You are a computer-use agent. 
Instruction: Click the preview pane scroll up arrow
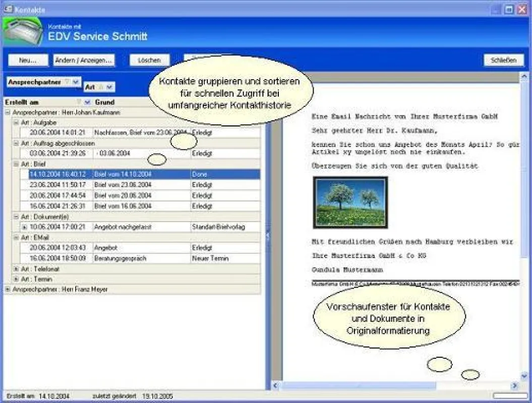(524, 77)
